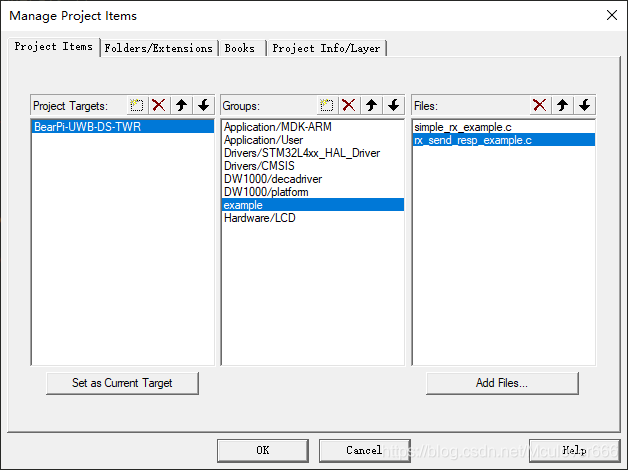This screenshot has height=470, width=628.
Task: Create a new group
Action: click(327, 105)
